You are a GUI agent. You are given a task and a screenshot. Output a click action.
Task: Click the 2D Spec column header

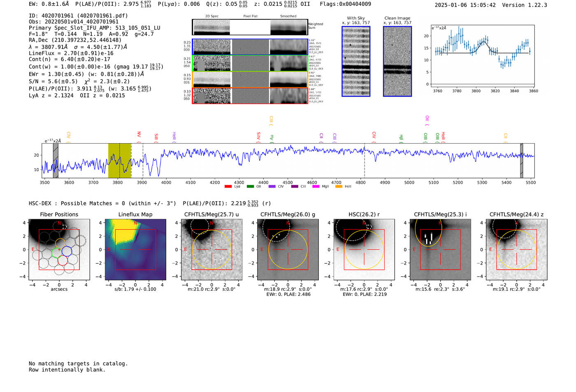[x=212, y=16]
